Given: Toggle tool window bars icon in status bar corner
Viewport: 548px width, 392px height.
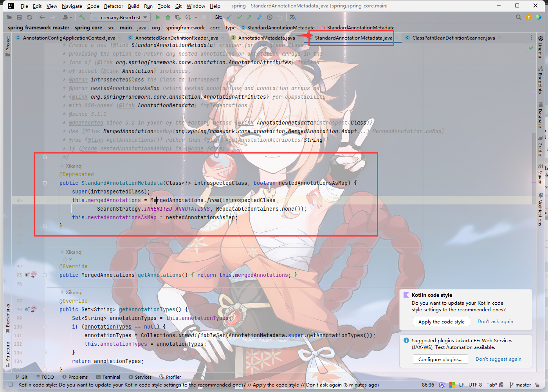Looking at the screenshot, I should click(x=10, y=385).
